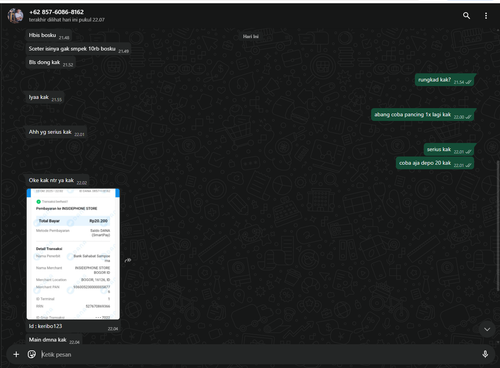Select message 'Sceter isinya gak smpek 10rb bosku'

click(78, 49)
